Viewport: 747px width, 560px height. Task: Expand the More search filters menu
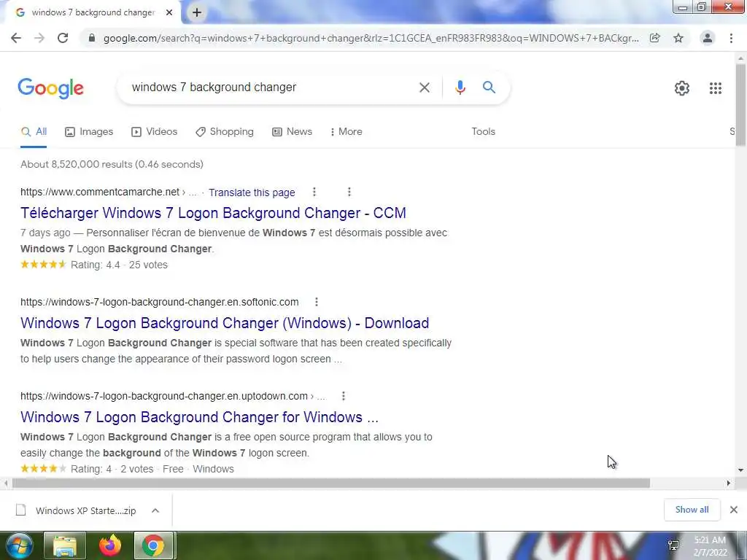coord(347,132)
